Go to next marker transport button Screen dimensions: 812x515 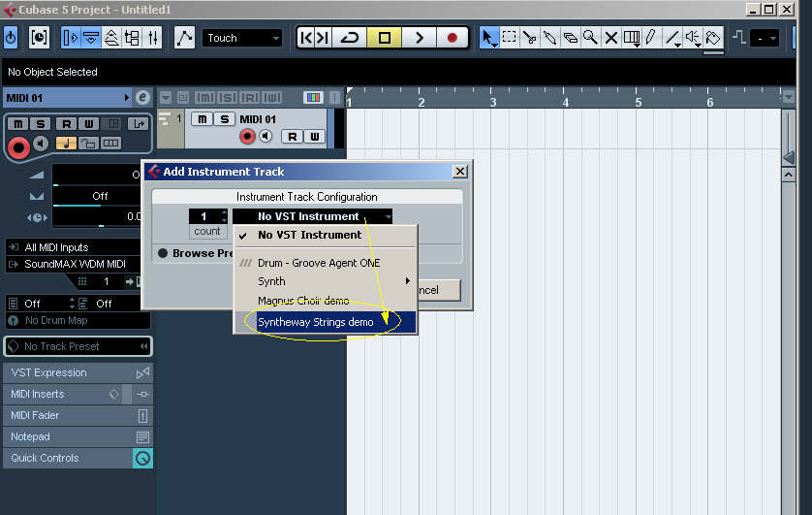click(323, 38)
